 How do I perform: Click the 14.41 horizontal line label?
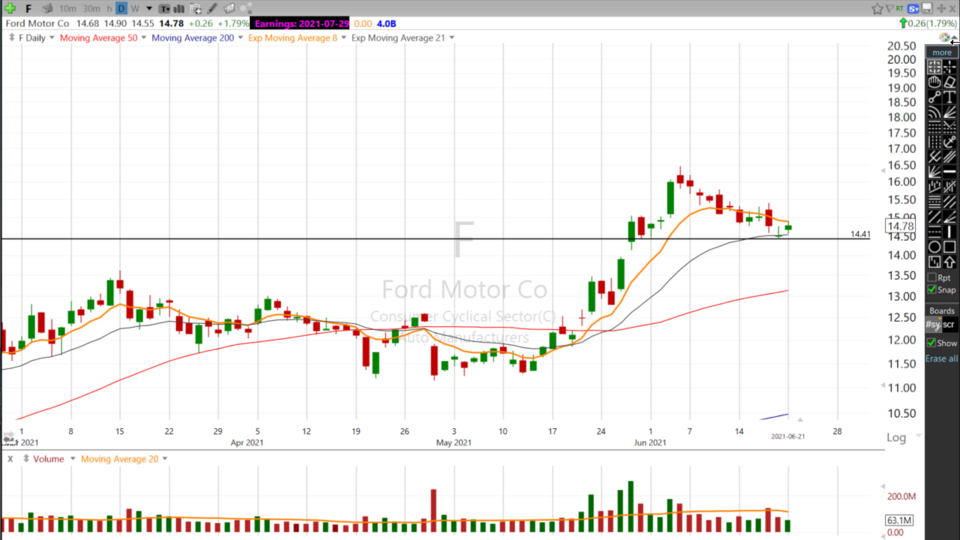point(860,234)
